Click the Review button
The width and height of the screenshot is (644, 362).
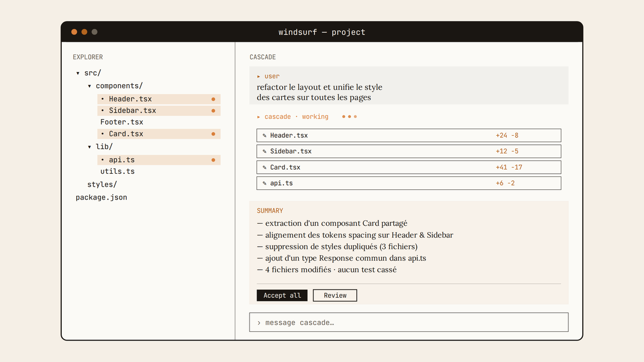pos(335,295)
